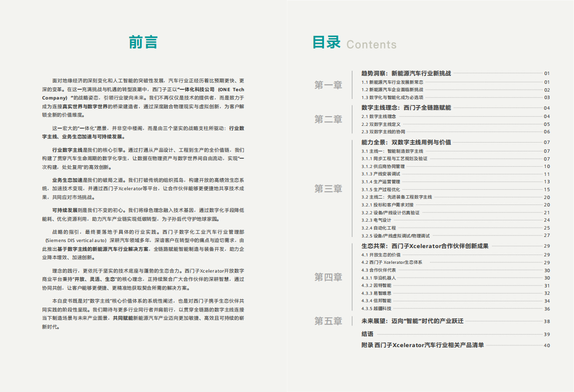This screenshot has width=574, height=392.
Task: Open chapter title '生态共荣：西门子Xcelerator合作伙伴创新成果'
Action: coord(425,246)
